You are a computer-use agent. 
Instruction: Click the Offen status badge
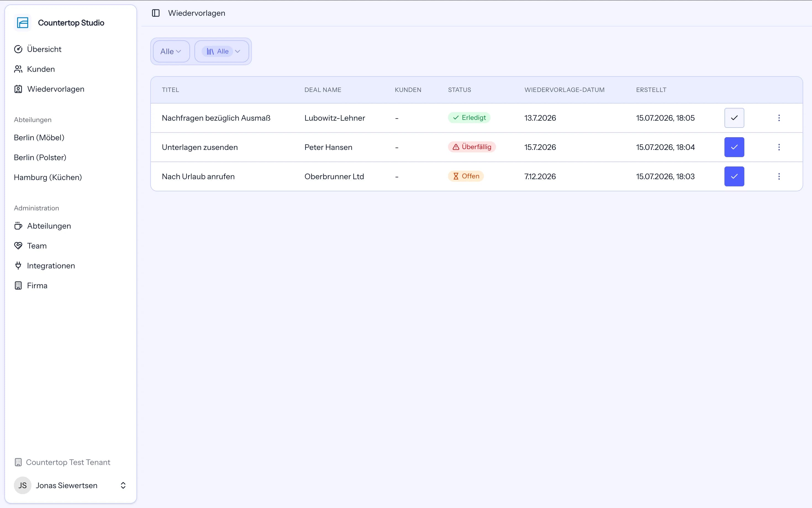(466, 176)
